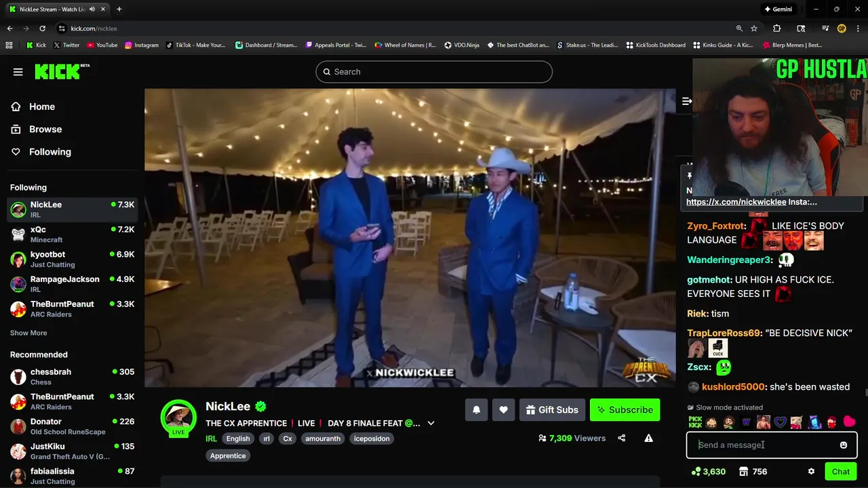Viewport: 868px width, 488px height.
Task: Open chessbrah recommended channel
Action: pos(73,377)
